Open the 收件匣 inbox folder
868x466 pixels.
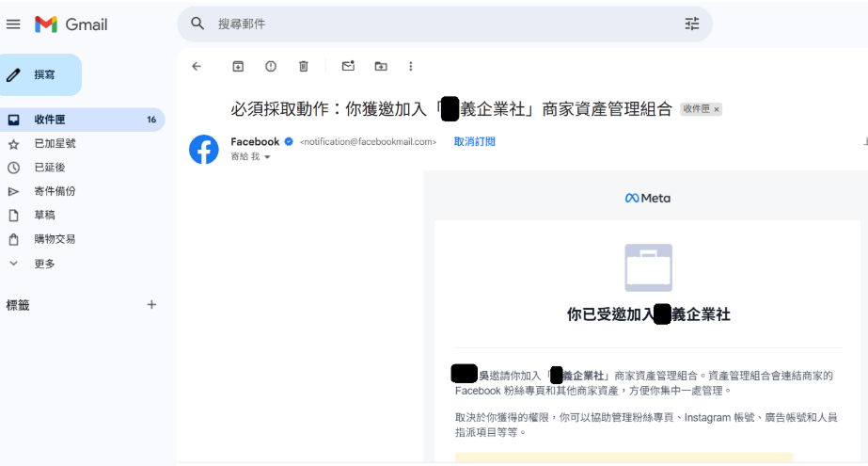coord(50,120)
